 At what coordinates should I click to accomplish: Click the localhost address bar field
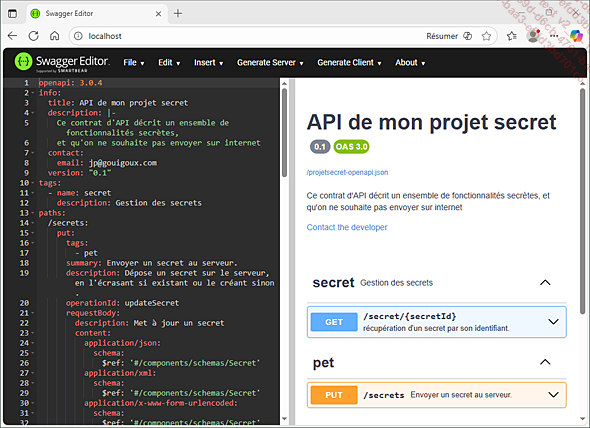[248, 36]
